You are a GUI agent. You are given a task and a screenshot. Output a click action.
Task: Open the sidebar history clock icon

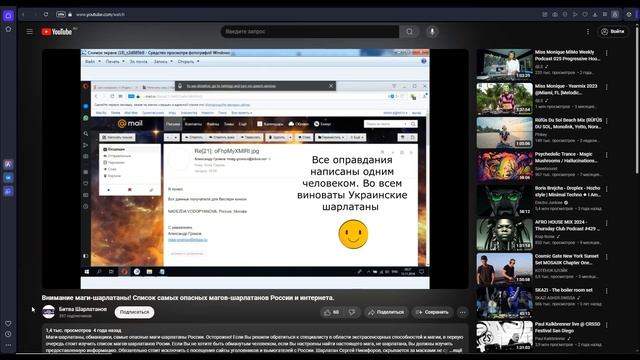pyautogui.click(x=8, y=334)
